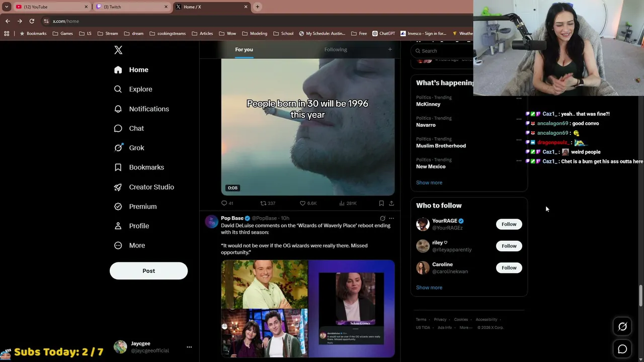Open the Muslim Brotherhood trending topic
Image resolution: width=644 pixels, height=362 pixels.
coord(441,146)
